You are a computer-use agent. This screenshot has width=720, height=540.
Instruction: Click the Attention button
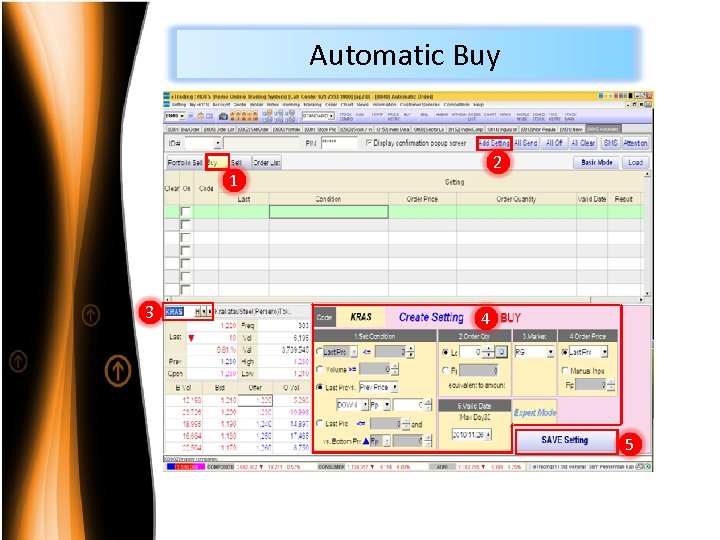coord(636,143)
